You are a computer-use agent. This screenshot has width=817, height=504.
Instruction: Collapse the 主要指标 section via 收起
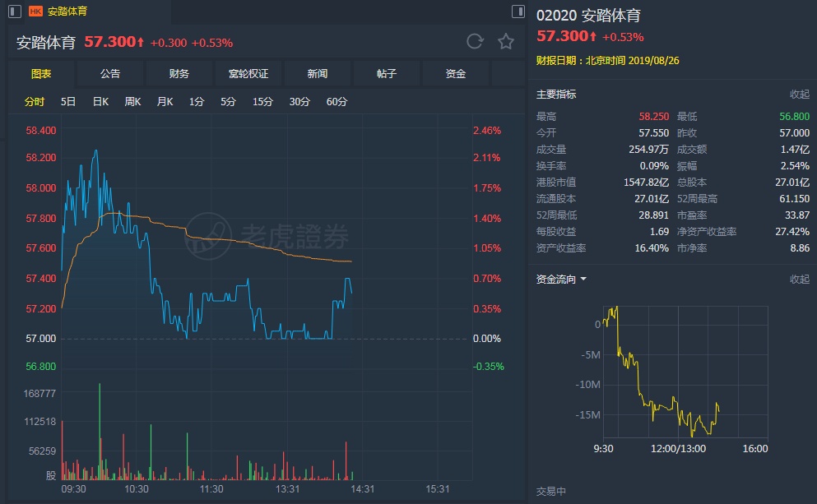pyautogui.click(x=800, y=95)
